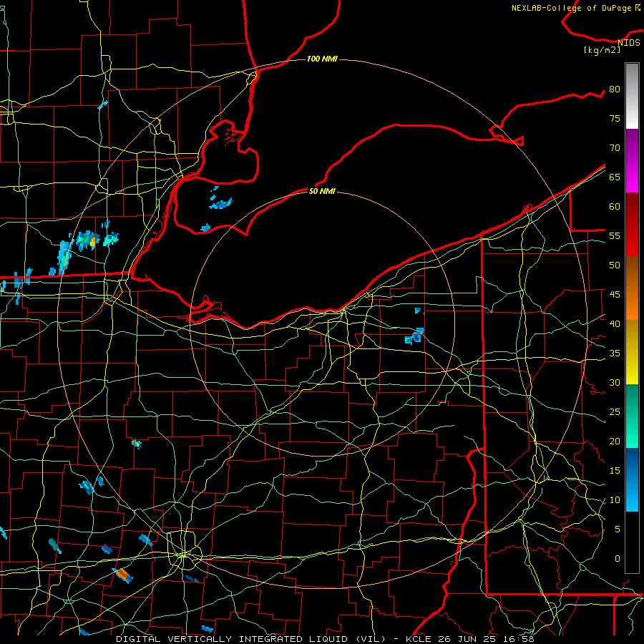644x644 pixels.
Task: Click the cyan echo cluster over the western lake
Action: click(x=221, y=203)
